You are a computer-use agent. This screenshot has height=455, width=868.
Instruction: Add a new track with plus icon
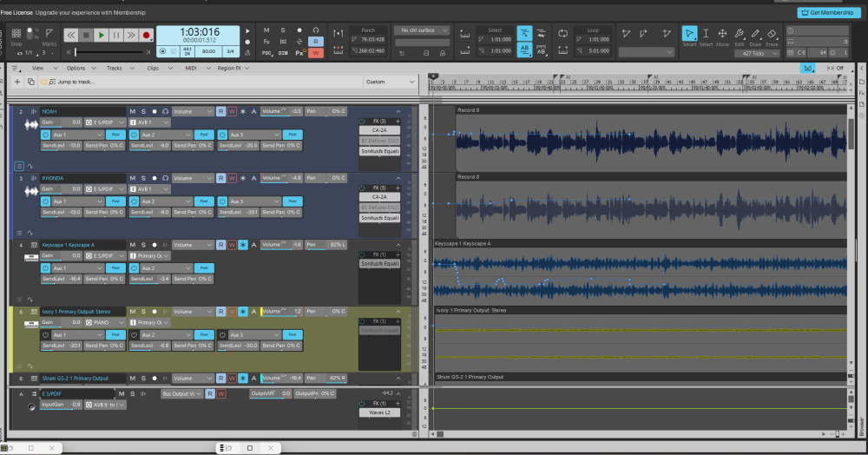point(17,82)
